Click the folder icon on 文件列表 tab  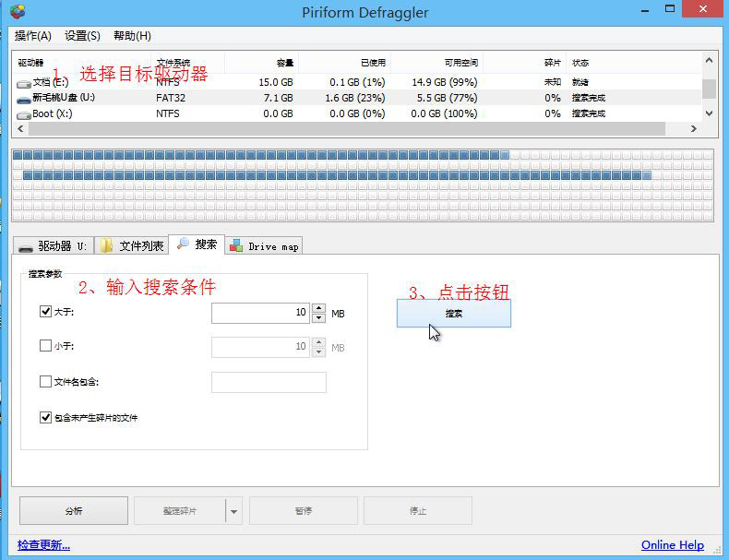[x=106, y=245]
